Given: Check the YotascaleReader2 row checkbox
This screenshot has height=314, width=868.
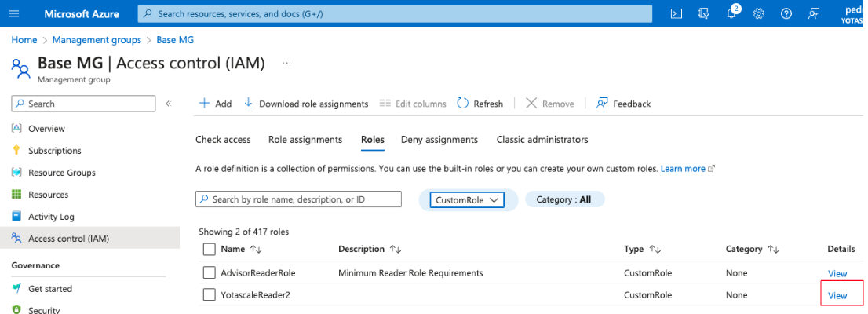Looking at the screenshot, I should click(x=209, y=295).
